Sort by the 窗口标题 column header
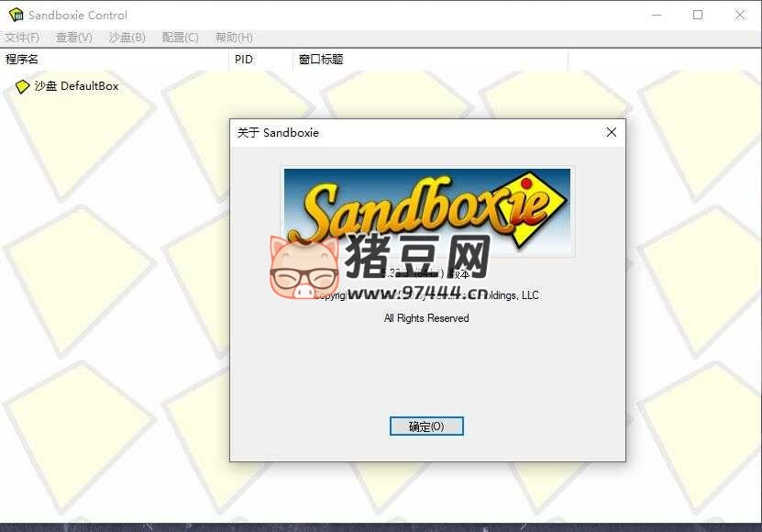This screenshot has height=532, width=762. point(321,60)
